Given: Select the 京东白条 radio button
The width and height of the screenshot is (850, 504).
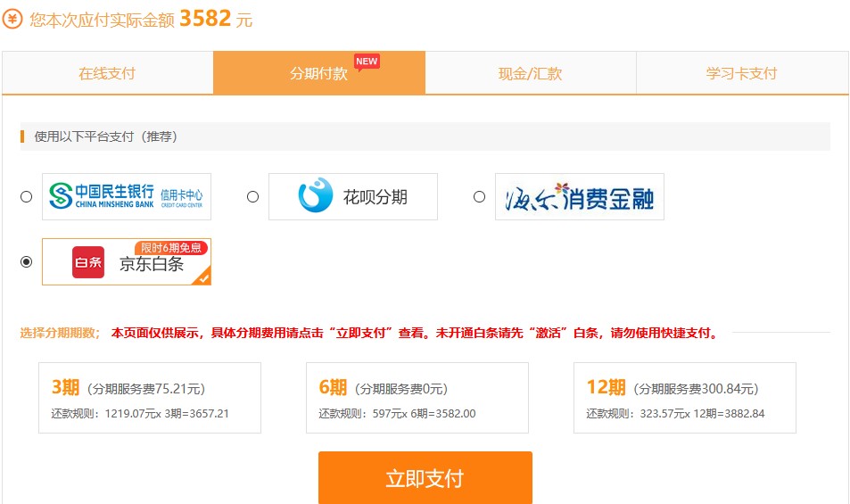Looking at the screenshot, I should tap(26, 261).
